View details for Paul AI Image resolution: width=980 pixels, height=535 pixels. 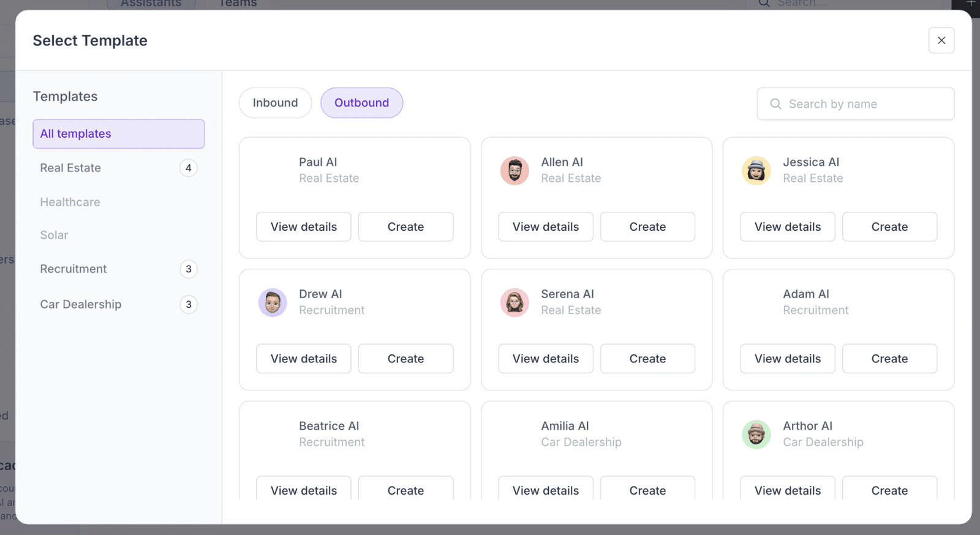pos(304,227)
